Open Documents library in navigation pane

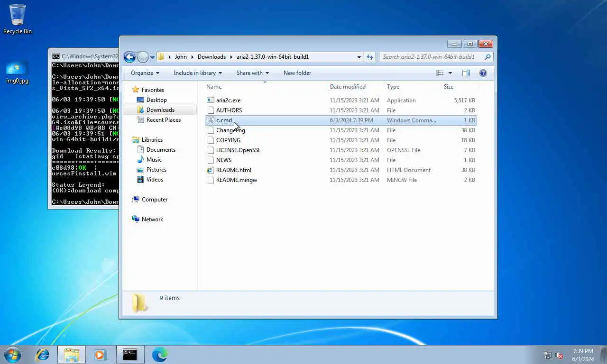click(x=161, y=150)
